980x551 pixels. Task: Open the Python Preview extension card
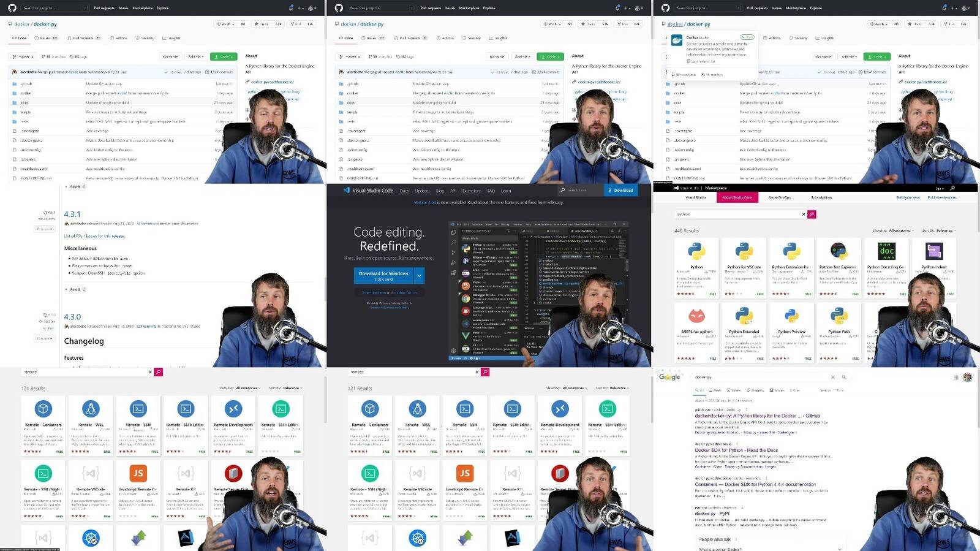[791, 332]
